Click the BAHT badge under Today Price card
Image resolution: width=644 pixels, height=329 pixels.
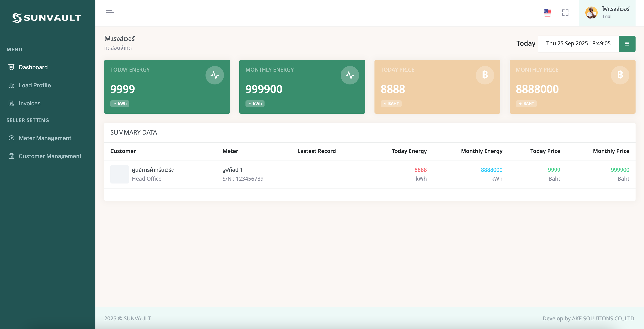[391, 104]
